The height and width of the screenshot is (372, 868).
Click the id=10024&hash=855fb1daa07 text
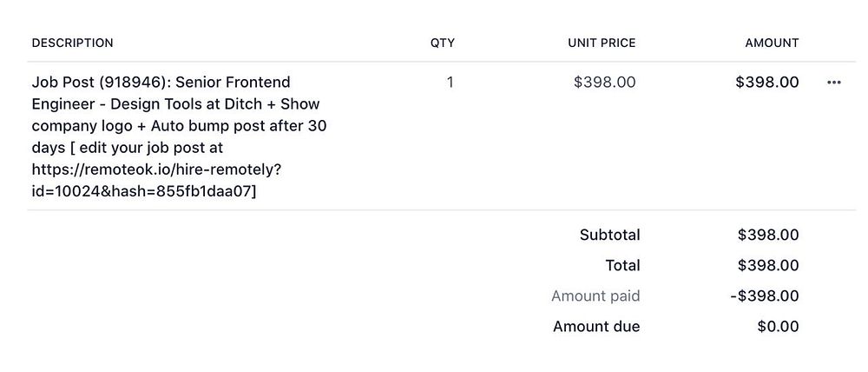tap(143, 191)
